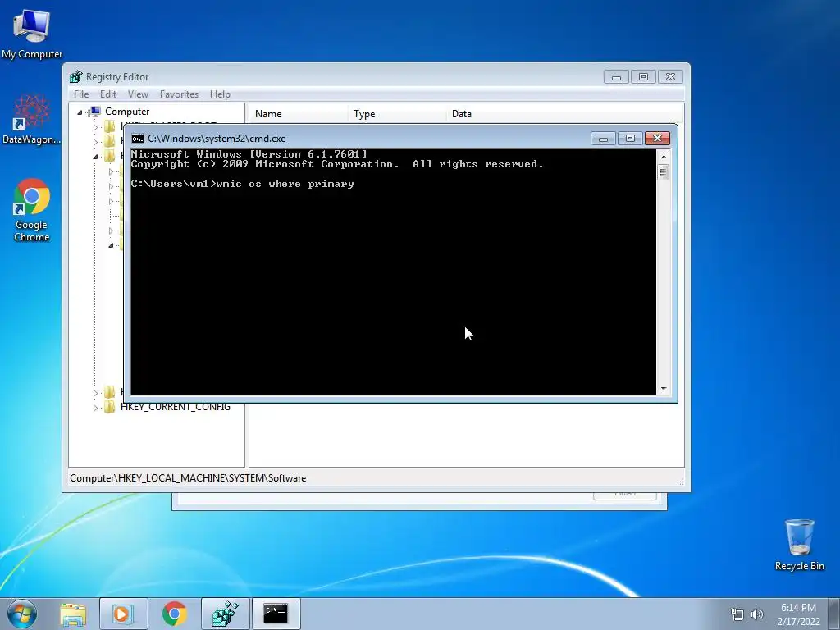The image size is (840, 630).
Task: Expand the arrow beside HKEY_CURRENT_CONFIG
Action: pyautogui.click(x=95, y=408)
